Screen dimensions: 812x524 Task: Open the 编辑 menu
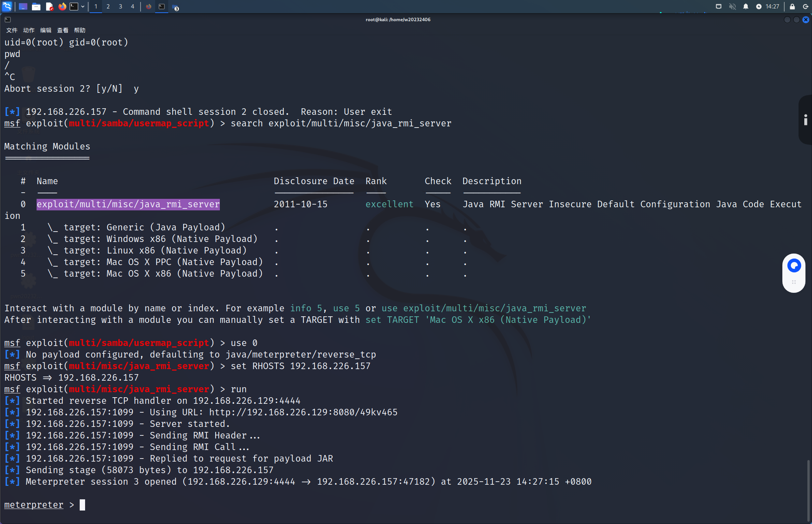(45, 30)
